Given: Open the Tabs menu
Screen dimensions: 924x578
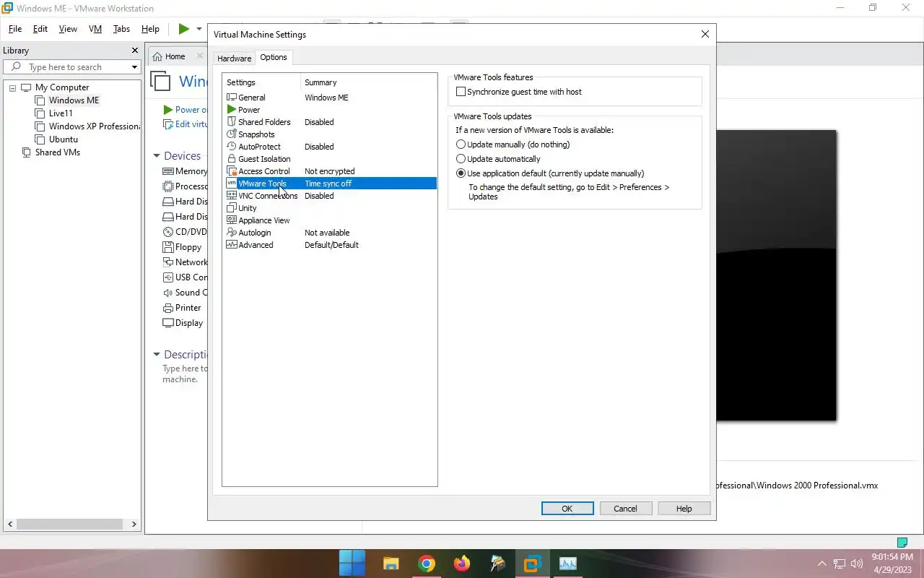Looking at the screenshot, I should (x=121, y=29).
